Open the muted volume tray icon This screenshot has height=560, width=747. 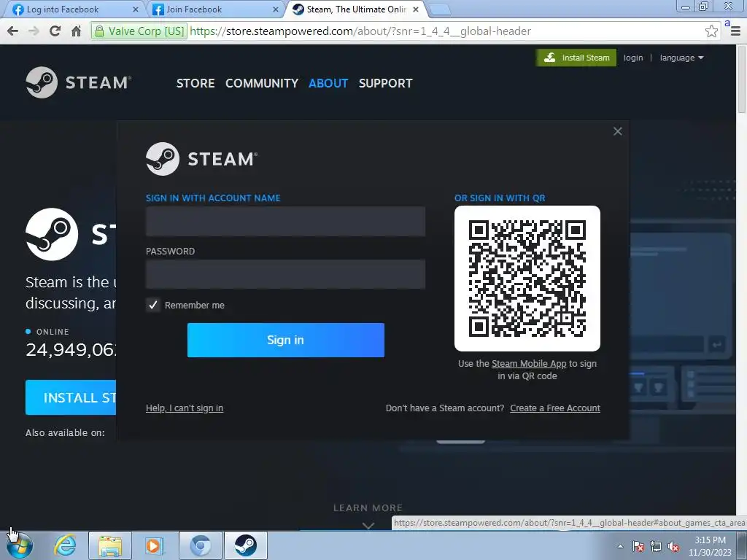tap(673, 546)
